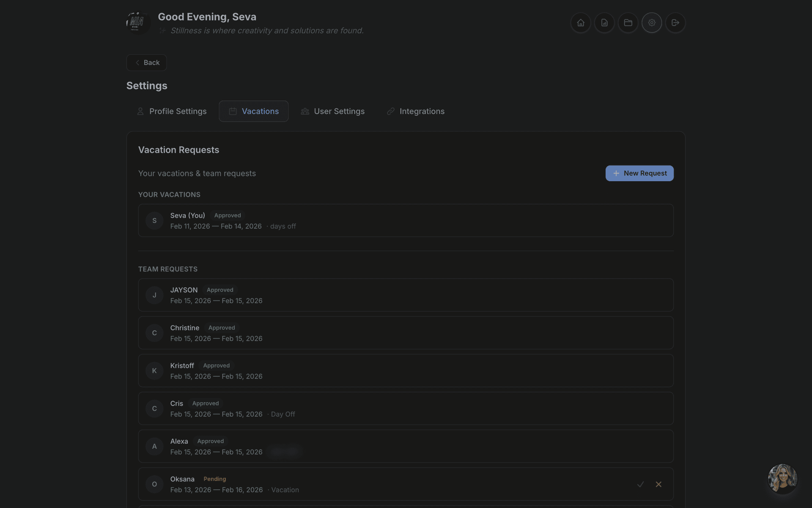The height and width of the screenshot is (508, 812).
Task: Open the assistant avatar chat bubble
Action: pos(782,478)
